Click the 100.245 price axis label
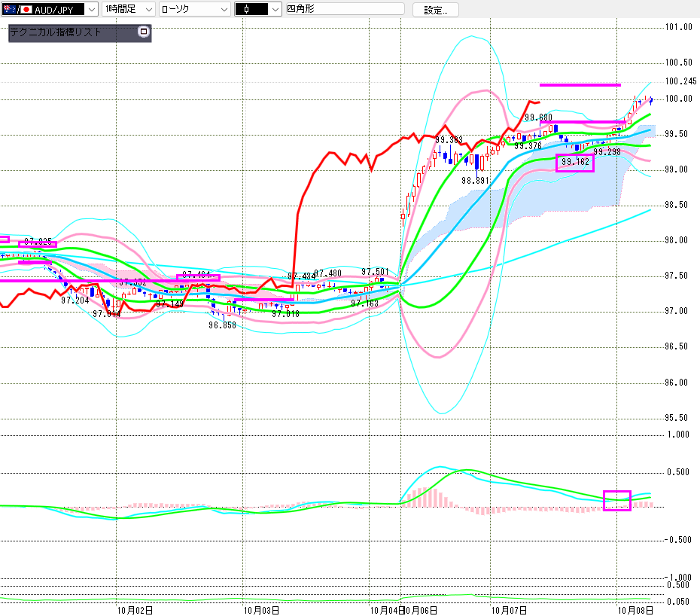The width and height of the screenshot is (700, 616). [680, 81]
